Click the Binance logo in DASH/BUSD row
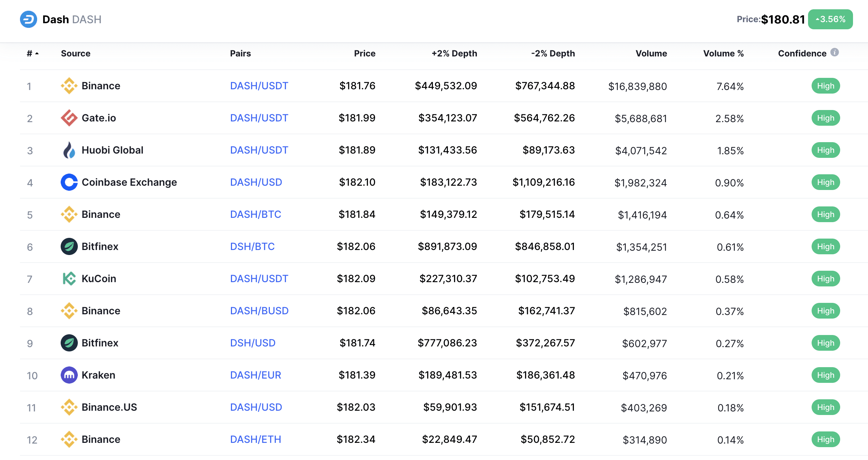868x460 pixels. (x=69, y=311)
